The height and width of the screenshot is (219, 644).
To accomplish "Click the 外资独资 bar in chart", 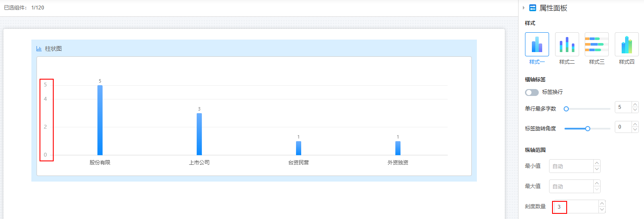I will [x=398, y=148].
